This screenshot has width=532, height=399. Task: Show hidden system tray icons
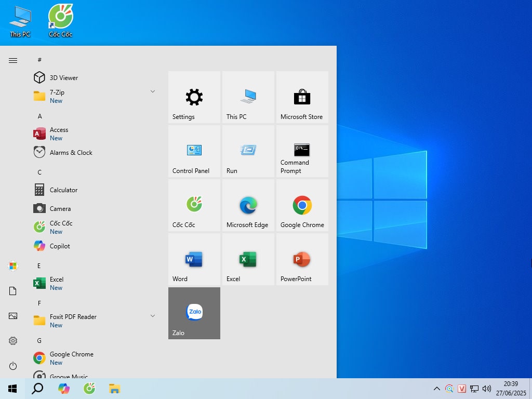(437, 389)
